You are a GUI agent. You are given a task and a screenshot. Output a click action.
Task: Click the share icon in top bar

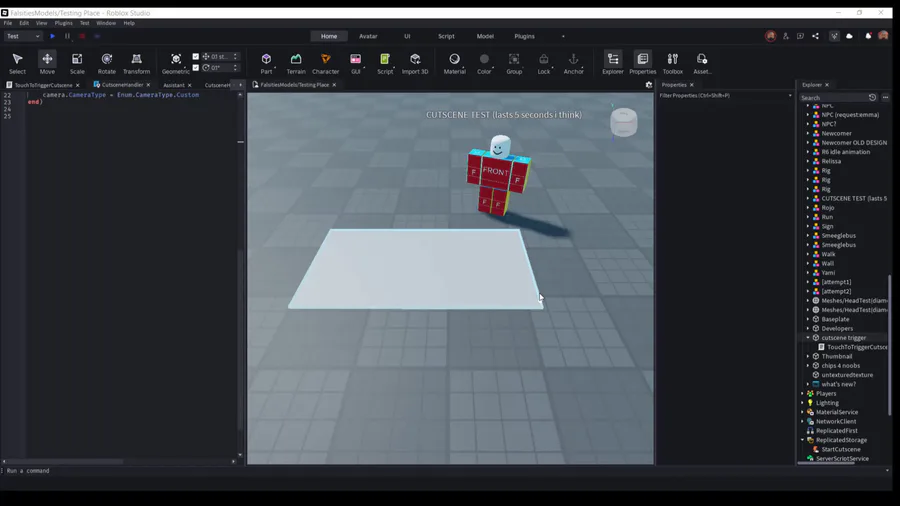[x=816, y=36]
